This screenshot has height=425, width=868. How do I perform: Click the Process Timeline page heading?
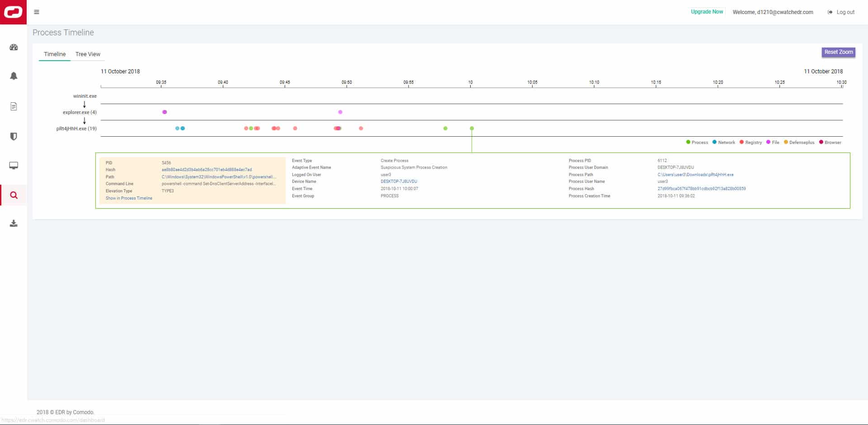coord(63,33)
